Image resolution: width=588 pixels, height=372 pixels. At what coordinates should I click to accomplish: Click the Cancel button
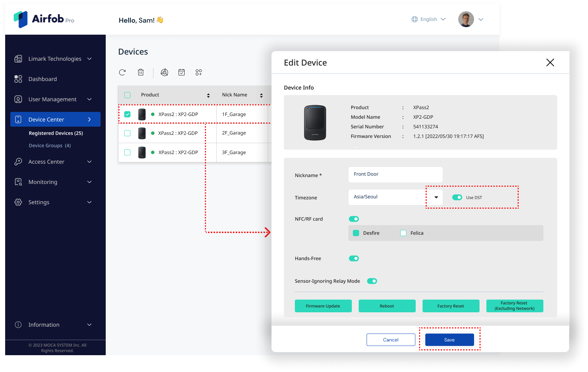[391, 340]
